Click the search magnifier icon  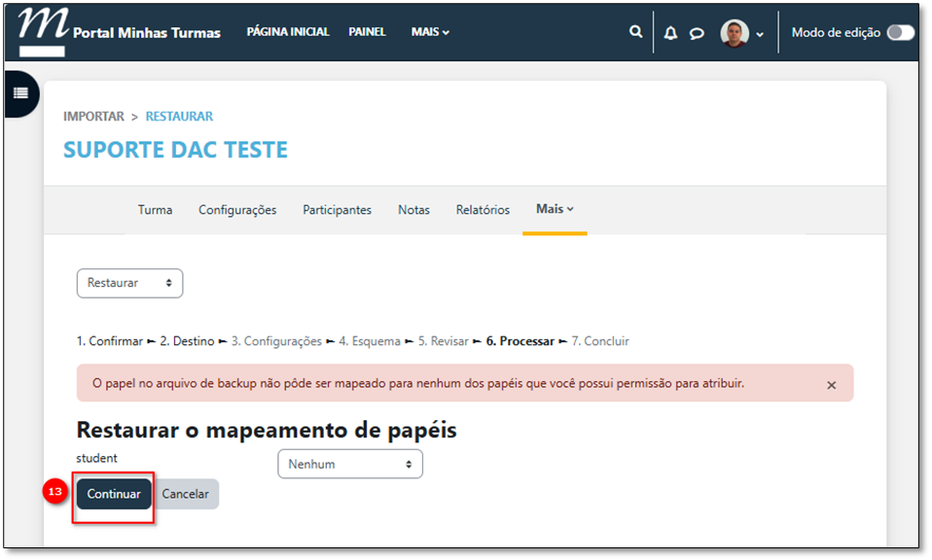(x=635, y=32)
